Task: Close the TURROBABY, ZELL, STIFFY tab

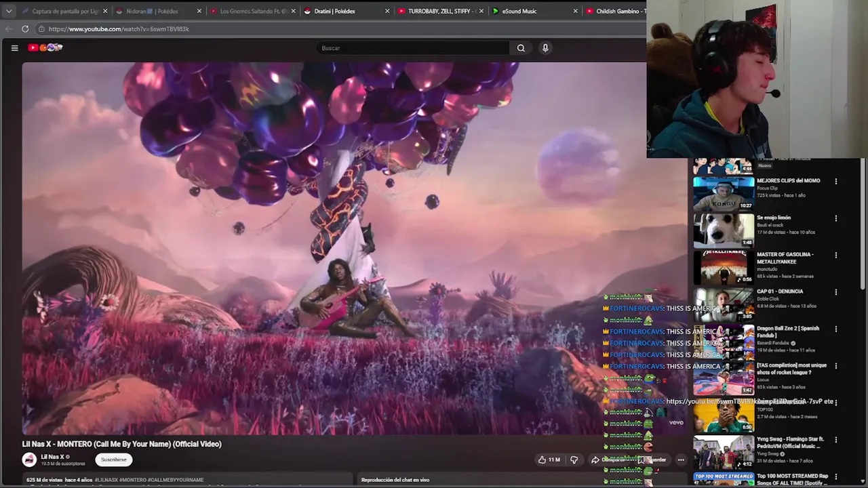Action: point(481,11)
